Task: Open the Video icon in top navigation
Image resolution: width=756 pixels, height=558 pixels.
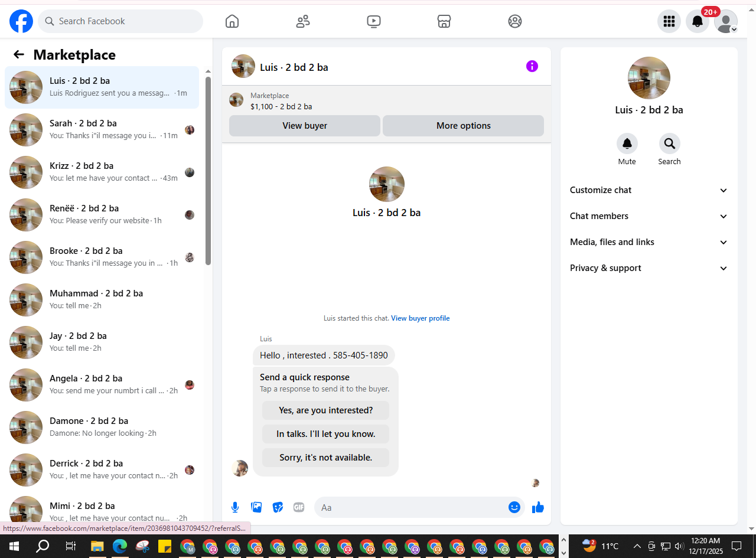Action: [x=373, y=21]
